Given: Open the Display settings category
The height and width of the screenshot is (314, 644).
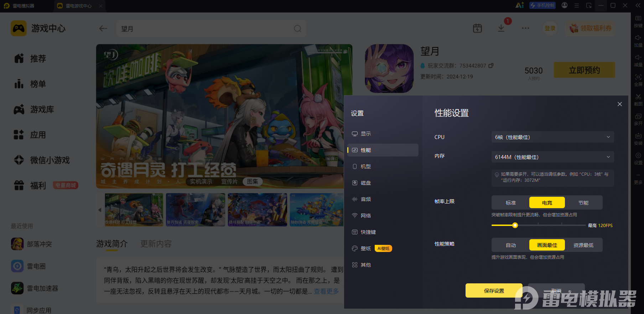Looking at the screenshot, I should [383, 134].
